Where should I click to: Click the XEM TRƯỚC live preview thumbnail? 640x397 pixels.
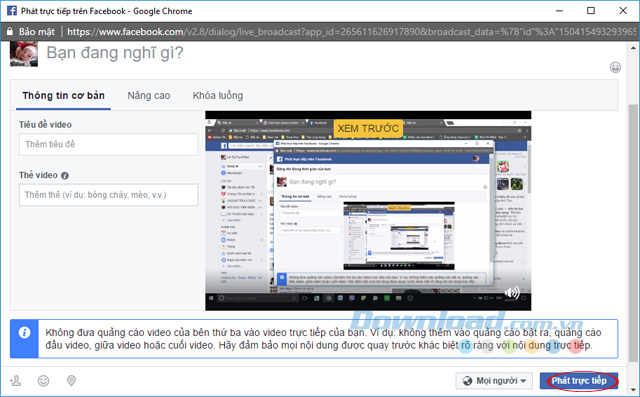pos(368,211)
